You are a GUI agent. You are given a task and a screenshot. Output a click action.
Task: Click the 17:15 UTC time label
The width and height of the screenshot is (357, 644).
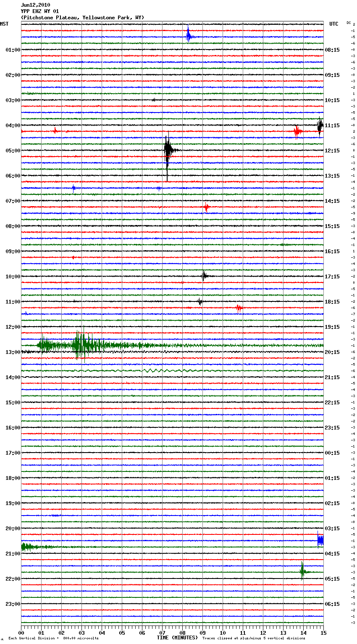(332, 277)
